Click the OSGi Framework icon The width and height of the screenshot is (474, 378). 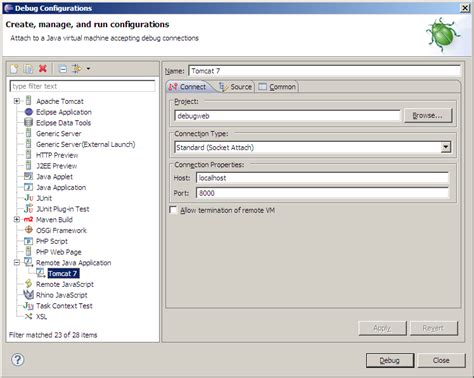click(29, 230)
